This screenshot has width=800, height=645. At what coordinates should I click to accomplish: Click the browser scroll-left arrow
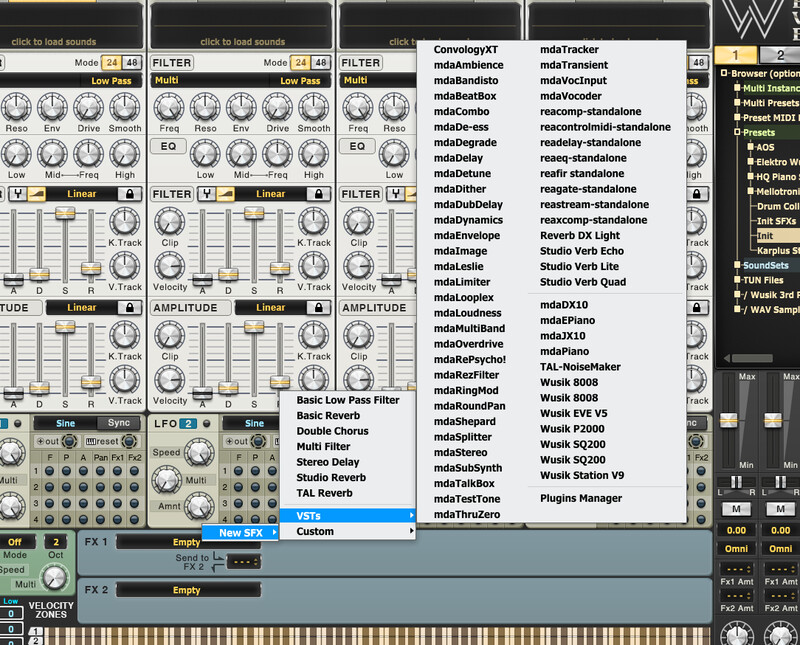(x=727, y=358)
